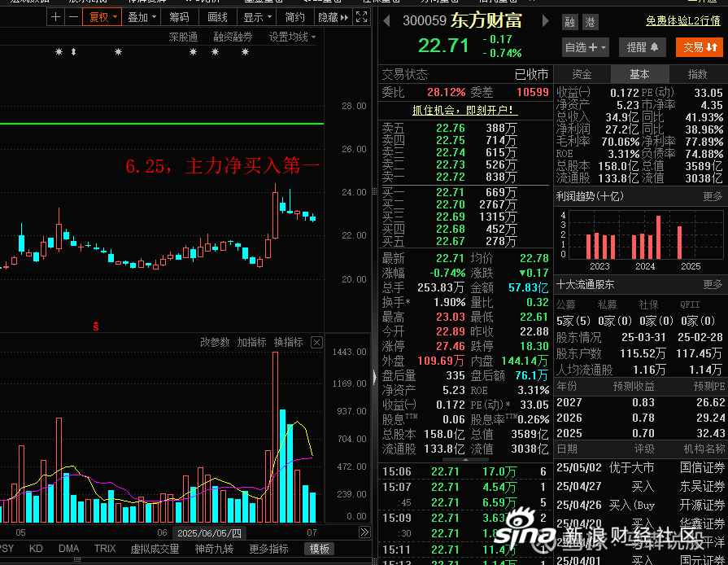The height and width of the screenshot is (565, 728).
Task: Toggle fullscreen chart icon
Action: [362, 17]
